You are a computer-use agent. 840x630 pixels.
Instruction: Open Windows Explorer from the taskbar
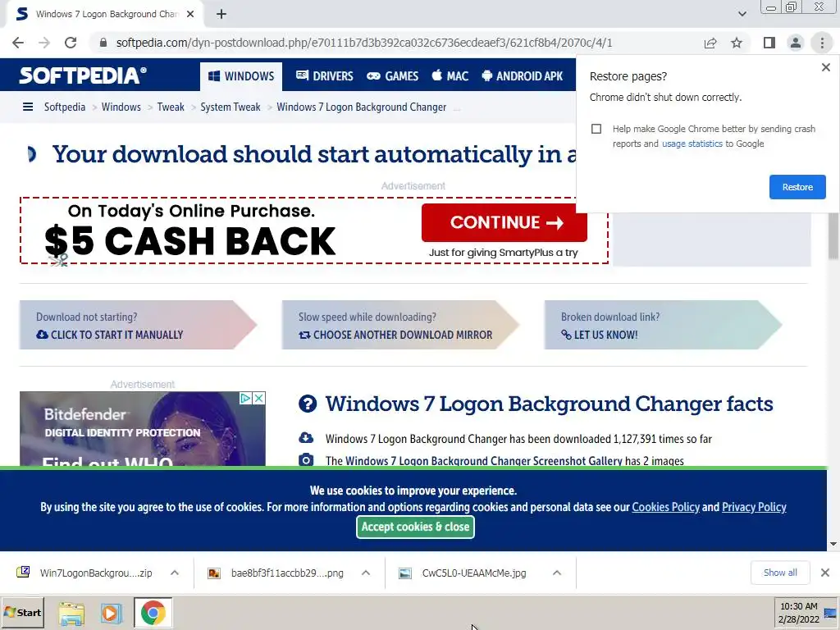72,613
